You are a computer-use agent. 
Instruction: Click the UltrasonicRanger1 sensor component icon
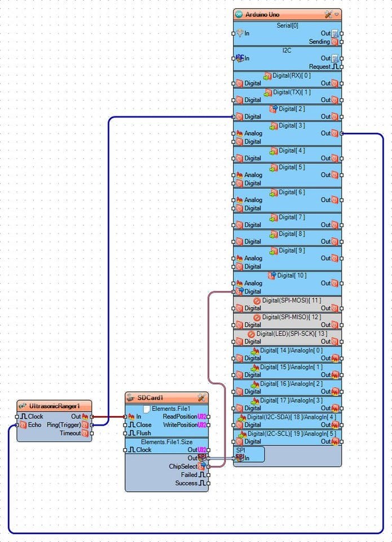click(23, 406)
